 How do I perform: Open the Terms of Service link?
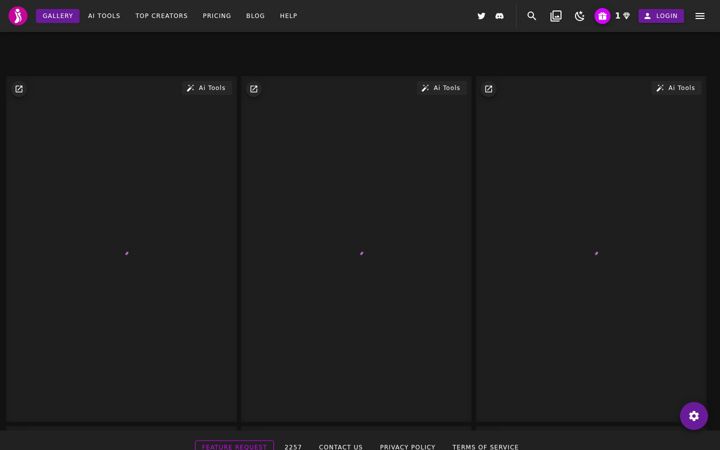point(485,447)
